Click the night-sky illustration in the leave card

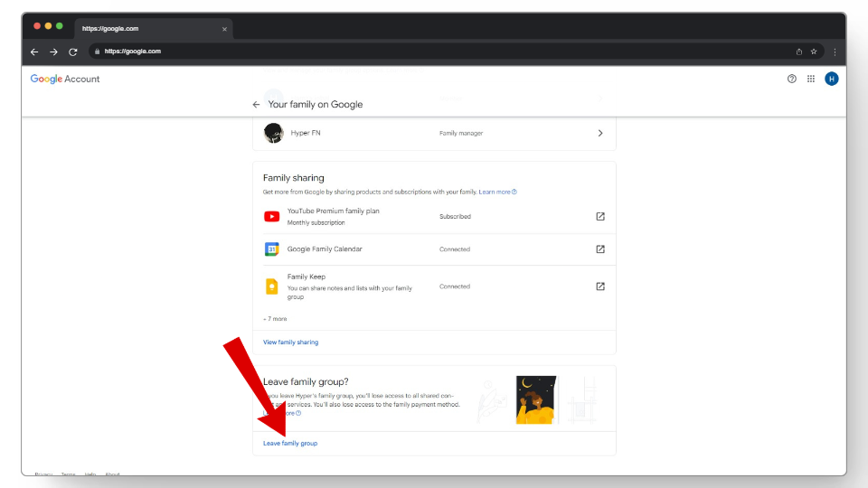click(x=536, y=399)
